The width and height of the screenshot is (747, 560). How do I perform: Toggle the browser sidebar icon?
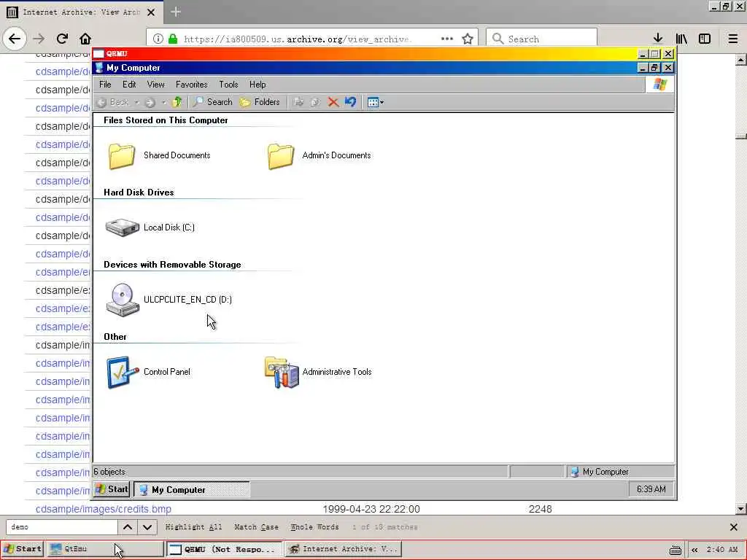point(705,39)
